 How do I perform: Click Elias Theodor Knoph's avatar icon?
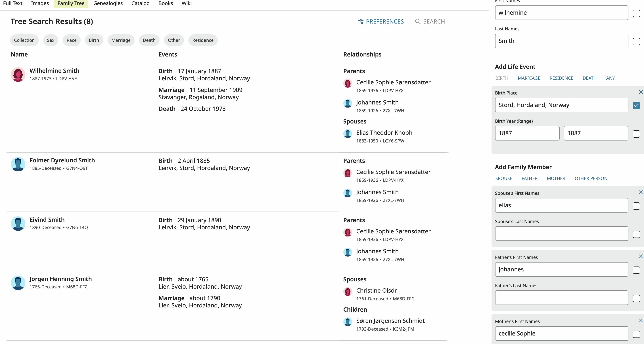click(348, 133)
